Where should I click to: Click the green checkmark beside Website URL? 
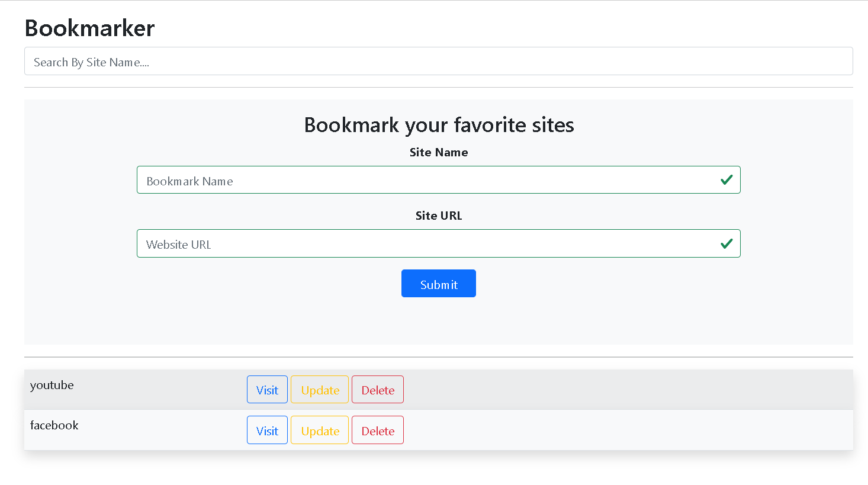726,243
